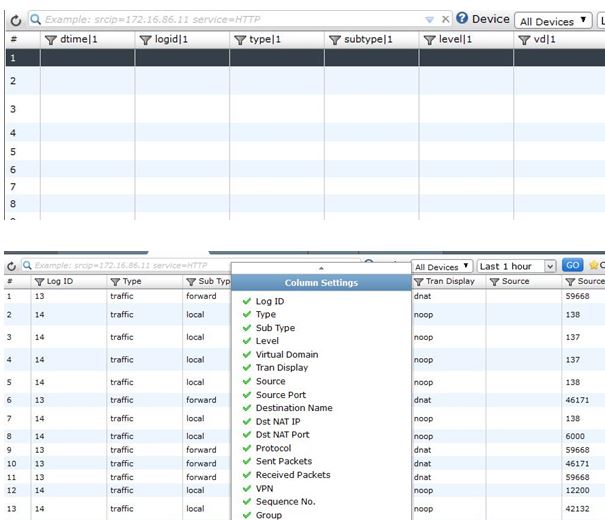605x520 pixels.
Task: Toggle the Virtual Domain column off
Action: pos(286,354)
